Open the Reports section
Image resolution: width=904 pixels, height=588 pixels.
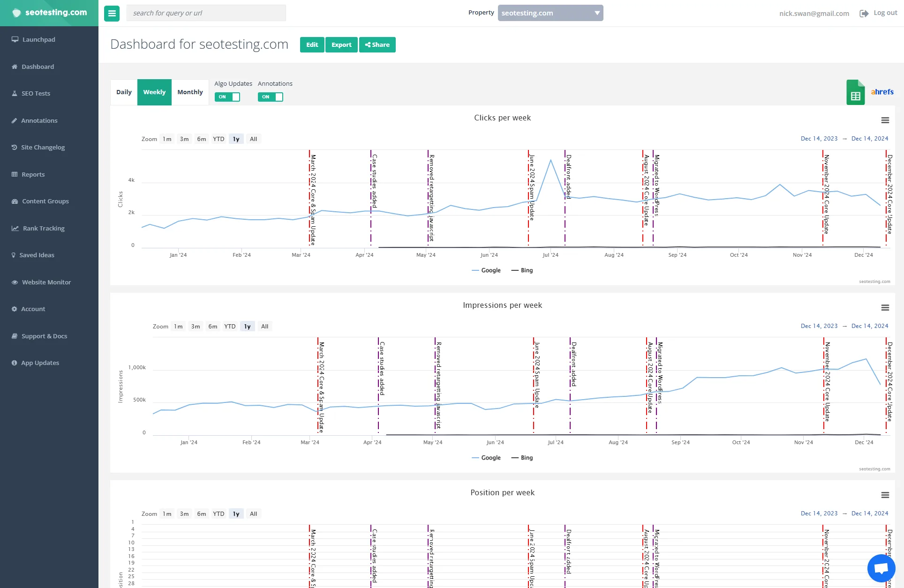33,174
